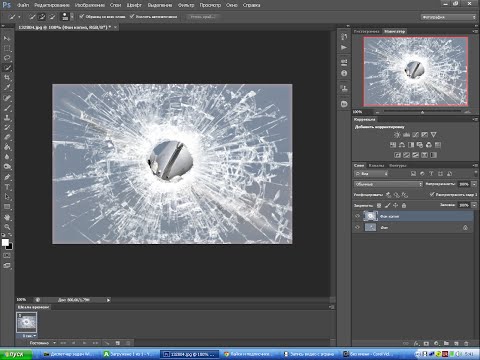This screenshot has height=360, width=480.
Task: Select the Crop tool
Action: pos(7,78)
